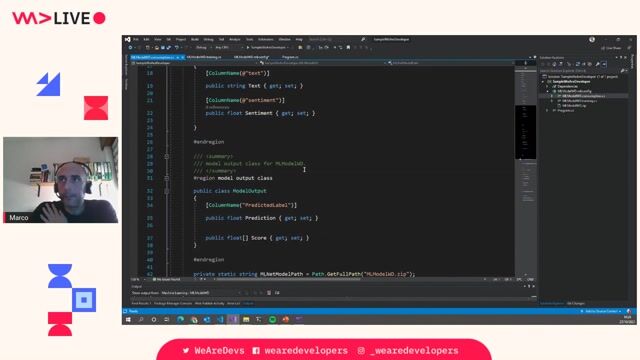This screenshot has width=640, height=360.
Task: Click the bookmark toolbar icon
Action: pos(348,47)
